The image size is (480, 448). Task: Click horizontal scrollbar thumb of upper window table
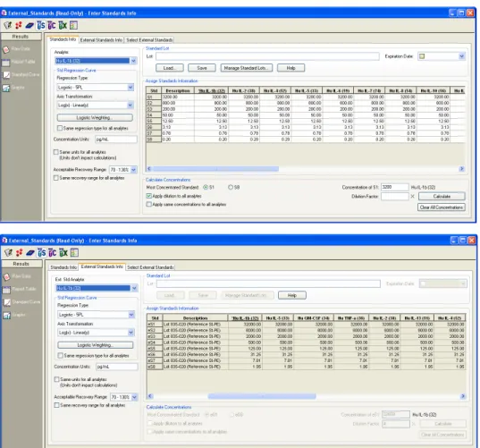click(x=215, y=169)
